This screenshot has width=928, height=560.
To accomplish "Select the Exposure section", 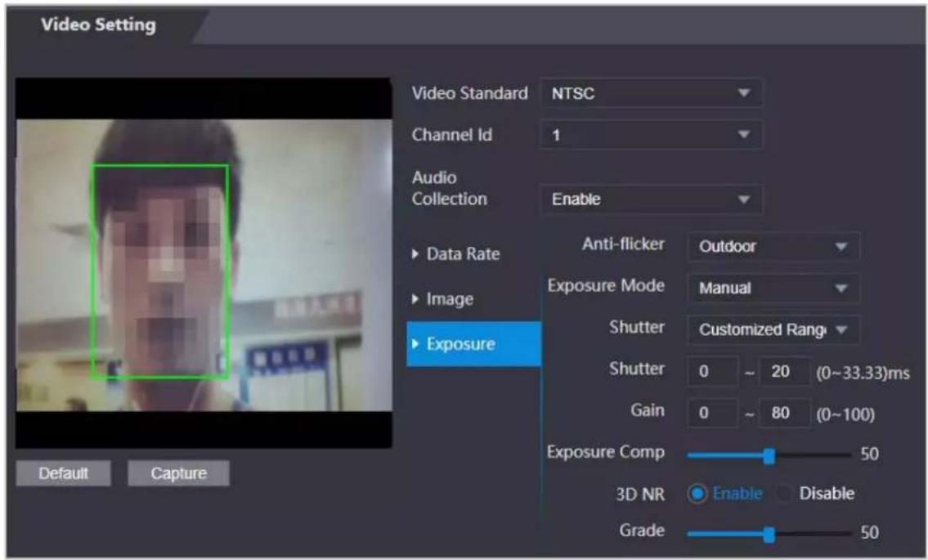I will 474,344.
